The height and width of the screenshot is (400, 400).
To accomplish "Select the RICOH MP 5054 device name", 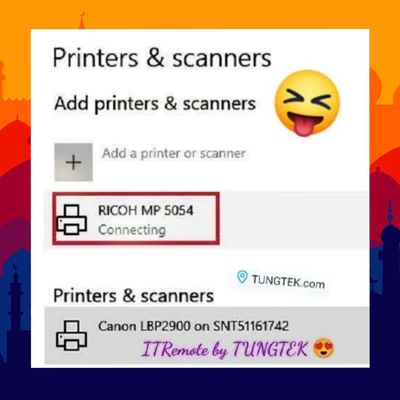I will [146, 211].
